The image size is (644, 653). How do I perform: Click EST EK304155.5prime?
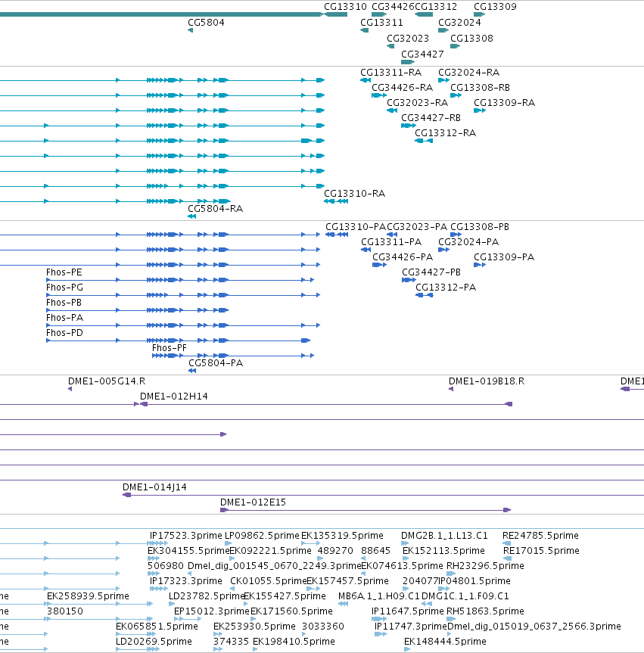[188, 551]
